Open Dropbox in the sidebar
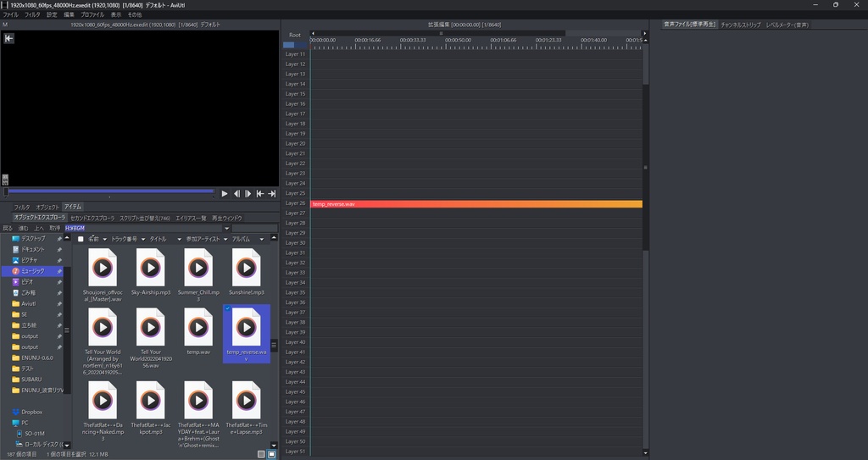Screen dimensions: 868x460 coord(31,412)
